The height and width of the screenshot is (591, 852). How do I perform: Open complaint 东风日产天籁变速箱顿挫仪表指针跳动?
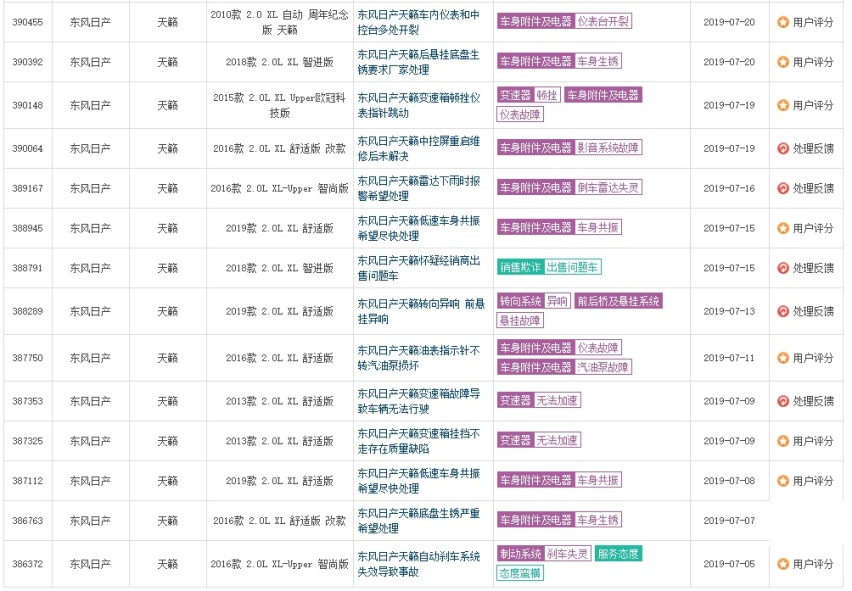click(x=418, y=105)
